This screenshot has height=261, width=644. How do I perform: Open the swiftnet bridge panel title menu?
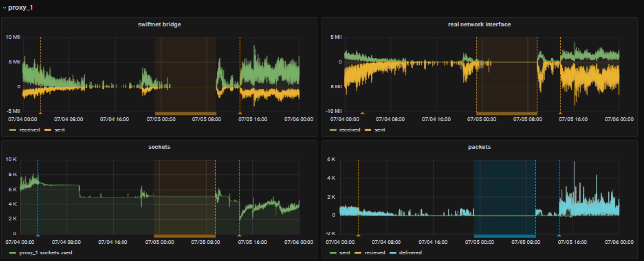click(x=159, y=24)
